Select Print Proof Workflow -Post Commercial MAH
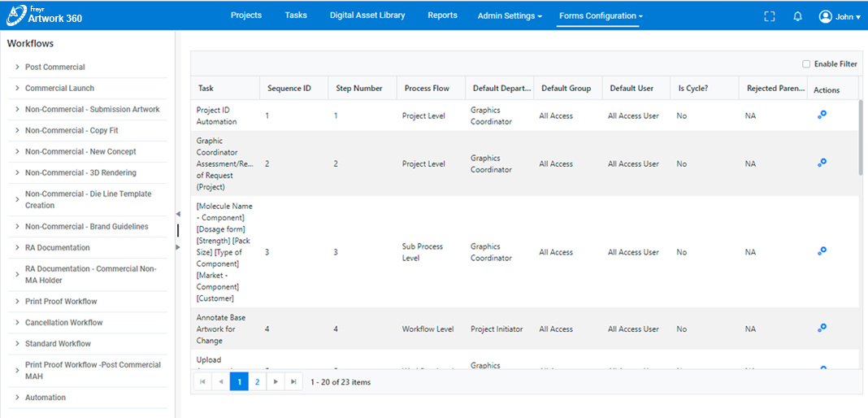868x418 pixels. 93,370
